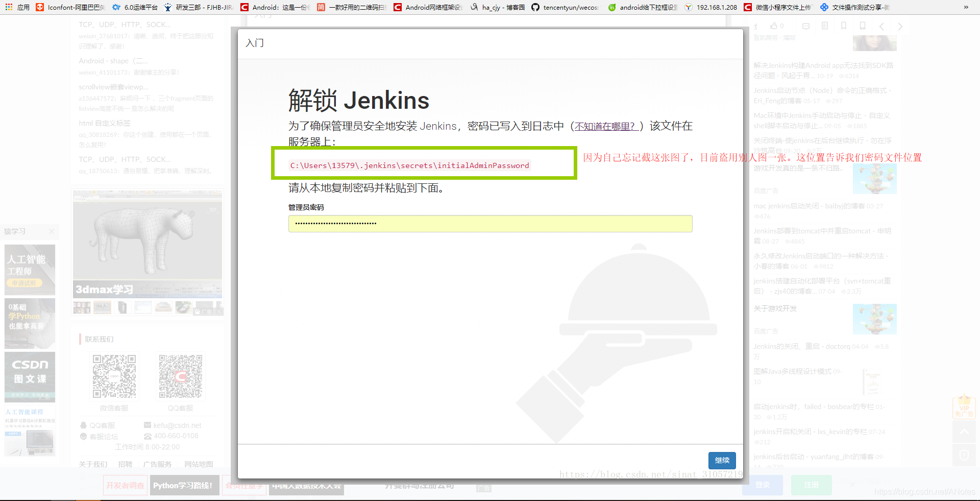Click the kefu@csdn.net email link
This screenshot has width=980, height=501.
click(x=173, y=425)
